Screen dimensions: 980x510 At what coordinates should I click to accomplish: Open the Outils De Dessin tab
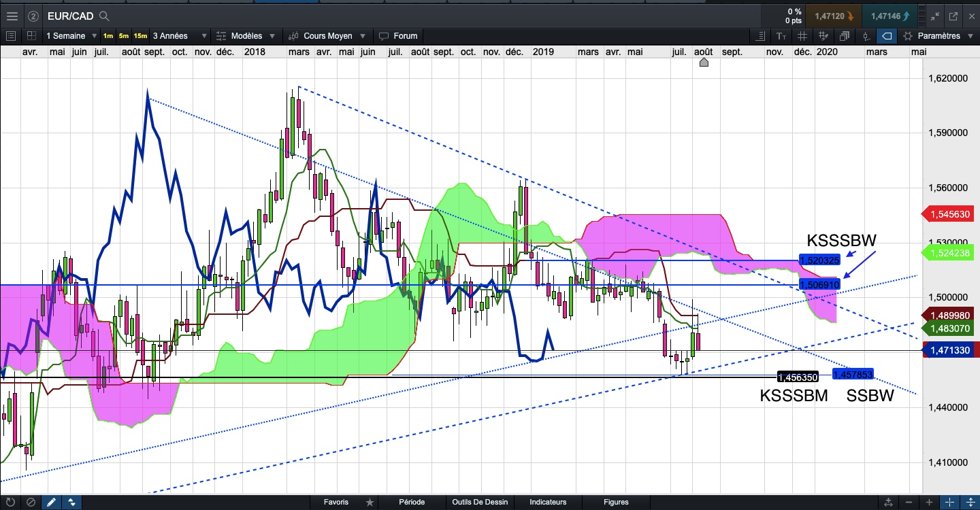pyautogui.click(x=480, y=503)
